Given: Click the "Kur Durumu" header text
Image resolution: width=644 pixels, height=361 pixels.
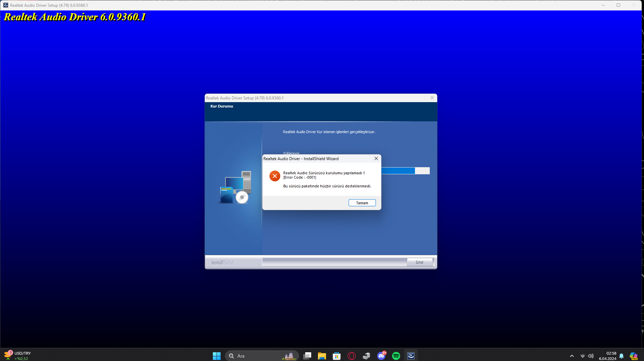Looking at the screenshot, I should tap(222, 106).
